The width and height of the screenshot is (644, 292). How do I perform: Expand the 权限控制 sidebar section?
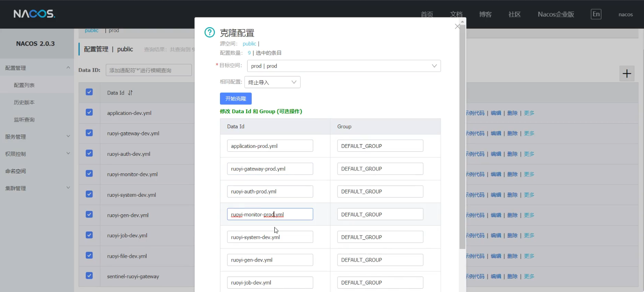(x=37, y=154)
